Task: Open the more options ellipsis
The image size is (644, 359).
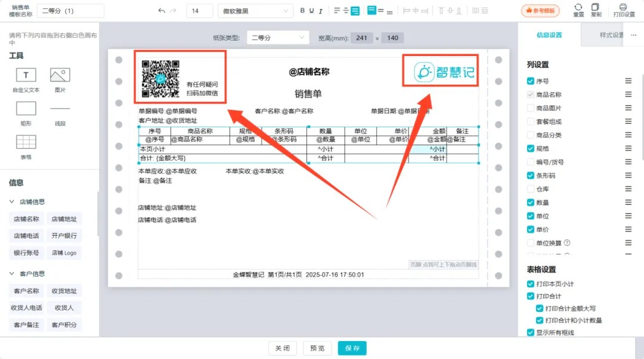Action: coord(633,35)
